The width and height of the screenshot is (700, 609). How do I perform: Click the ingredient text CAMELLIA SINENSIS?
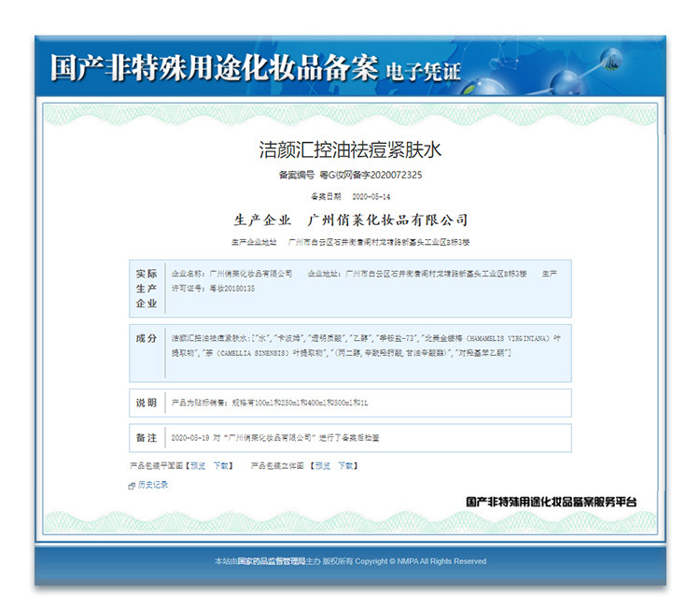coord(253,353)
